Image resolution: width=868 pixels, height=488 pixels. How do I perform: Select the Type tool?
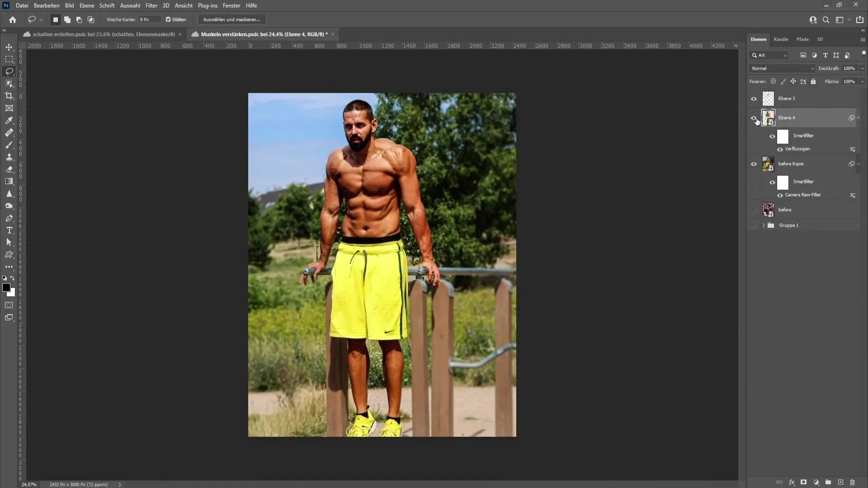[9, 230]
